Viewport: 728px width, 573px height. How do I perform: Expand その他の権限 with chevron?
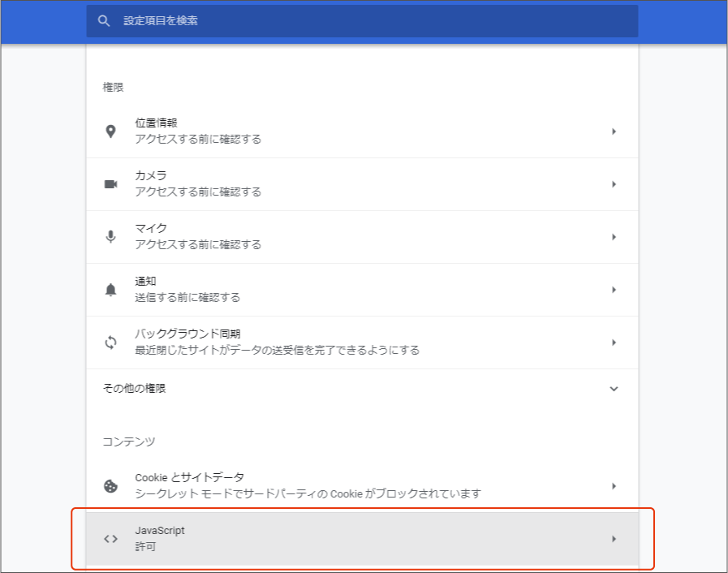click(614, 389)
